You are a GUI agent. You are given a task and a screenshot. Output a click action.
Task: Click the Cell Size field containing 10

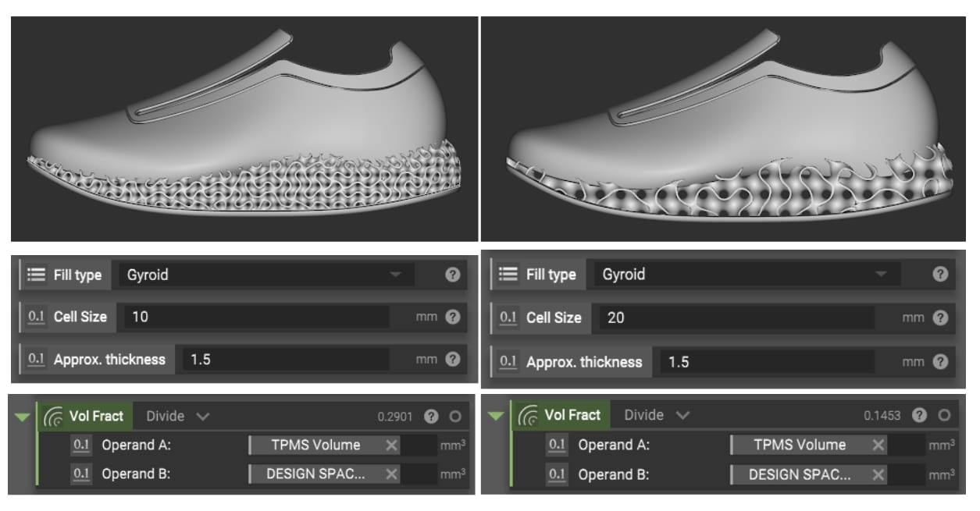256,317
